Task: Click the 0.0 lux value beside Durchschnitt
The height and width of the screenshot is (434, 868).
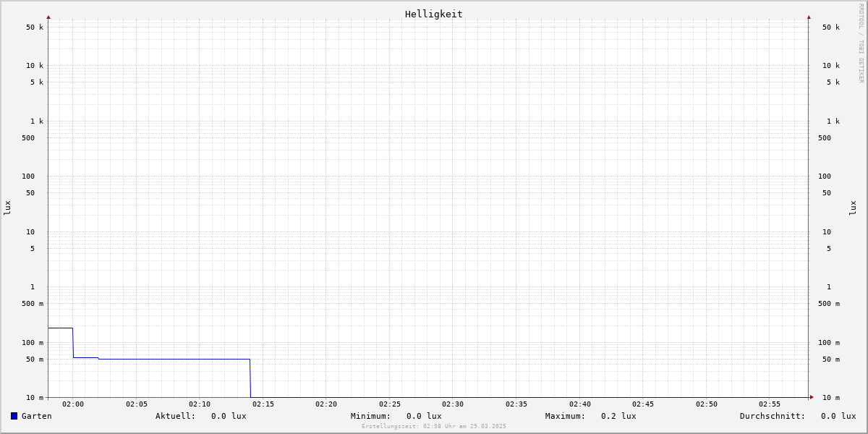Action: click(x=838, y=416)
